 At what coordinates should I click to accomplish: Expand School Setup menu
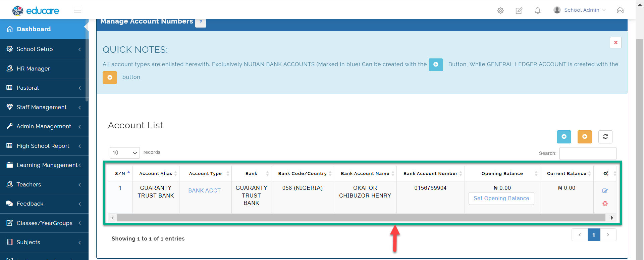point(44,49)
